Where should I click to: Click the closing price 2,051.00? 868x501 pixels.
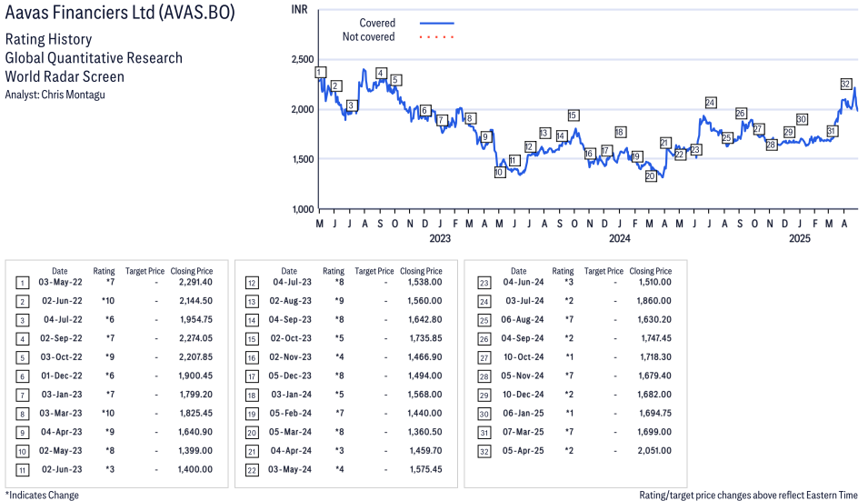[654, 451]
